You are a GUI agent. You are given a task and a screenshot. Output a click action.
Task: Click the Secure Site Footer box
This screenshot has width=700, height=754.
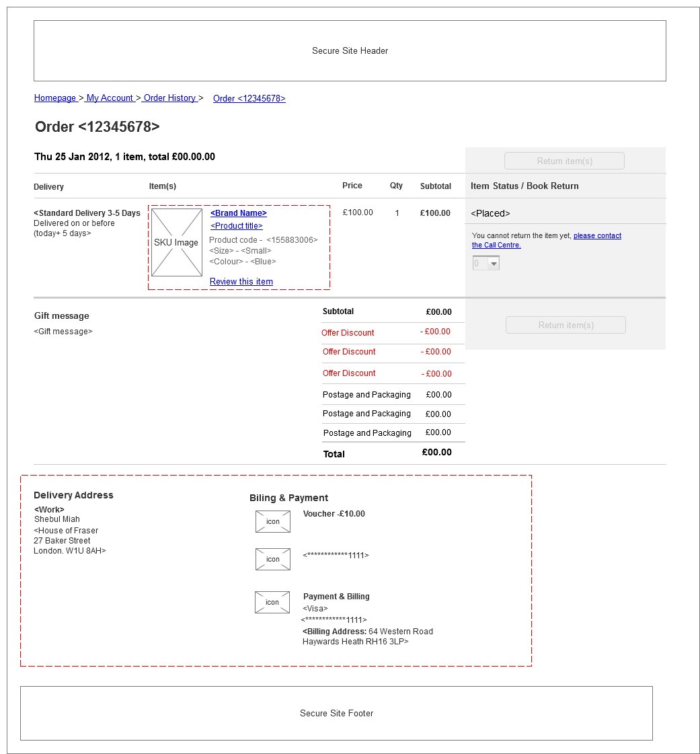[x=336, y=713]
